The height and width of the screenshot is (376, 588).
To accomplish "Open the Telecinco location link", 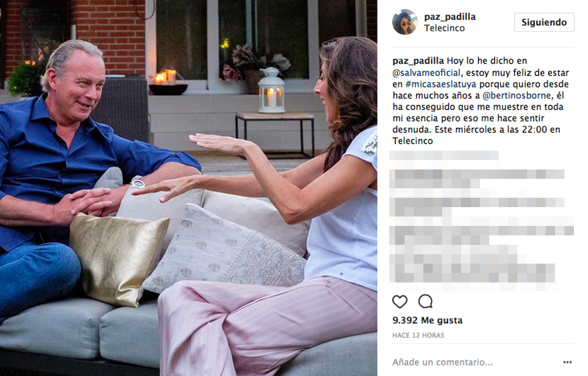I will click(x=445, y=28).
